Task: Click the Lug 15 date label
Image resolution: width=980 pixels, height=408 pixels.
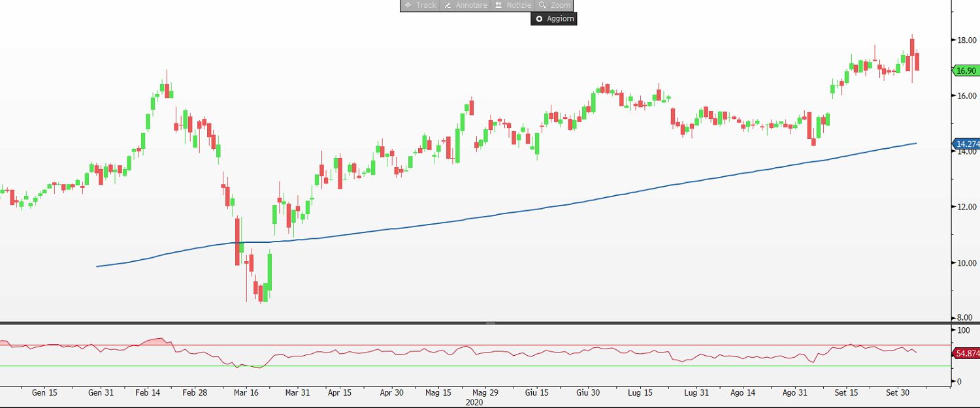Action: point(640,393)
